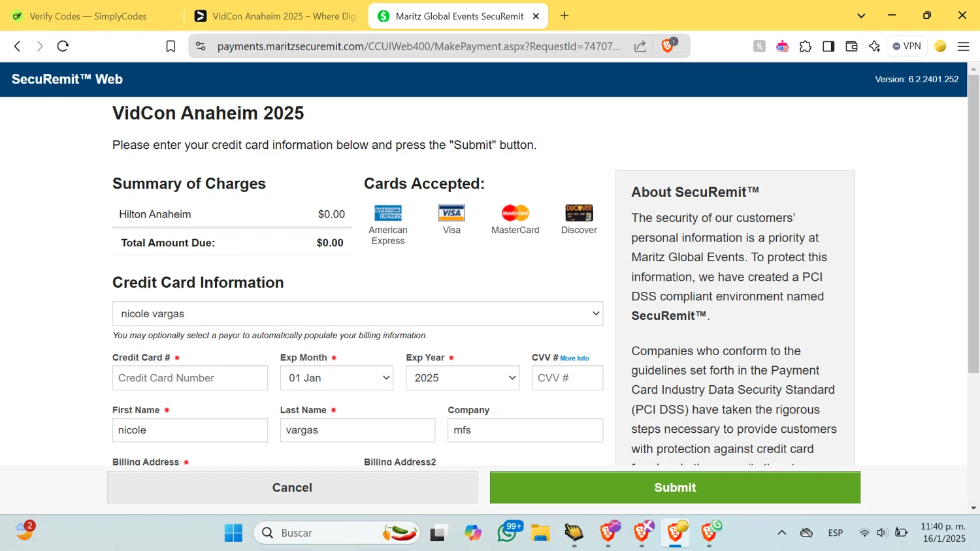980x551 pixels.
Task: Open the browser hamburger menu
Action: click(x=963, y=46)
